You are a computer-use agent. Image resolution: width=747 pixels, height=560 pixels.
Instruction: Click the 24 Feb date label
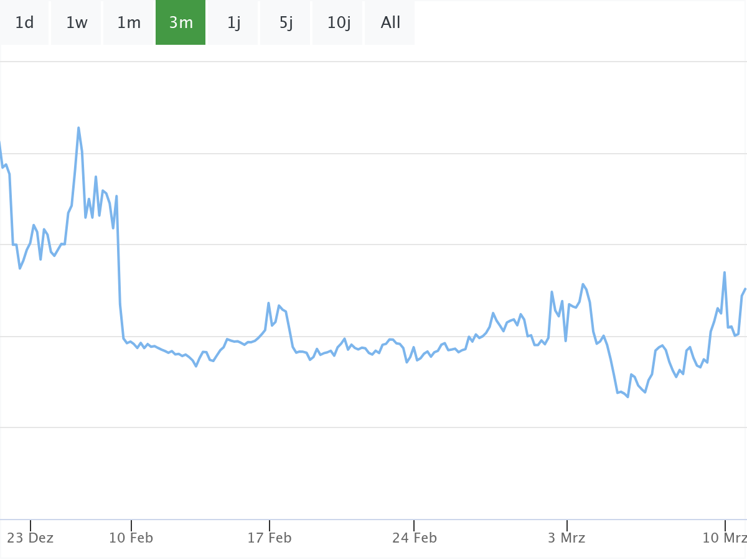point(414,538)
